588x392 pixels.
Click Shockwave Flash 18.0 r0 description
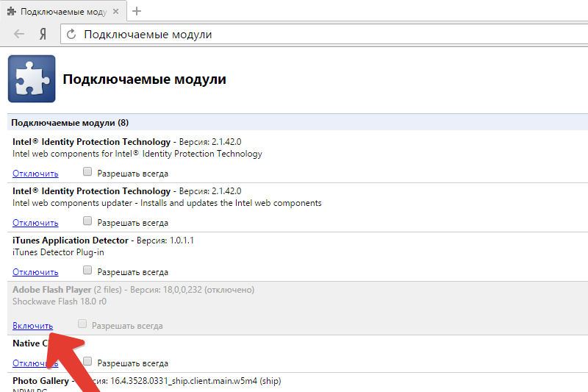click(x=60, y=302)
